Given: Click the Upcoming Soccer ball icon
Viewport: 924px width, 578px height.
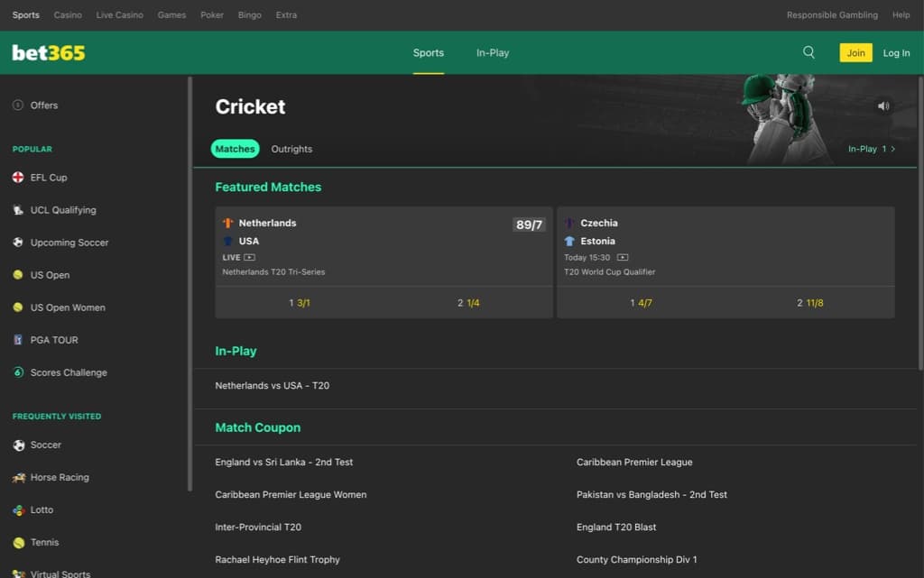Looking at the screenshot, I should [x=18, y=243].
